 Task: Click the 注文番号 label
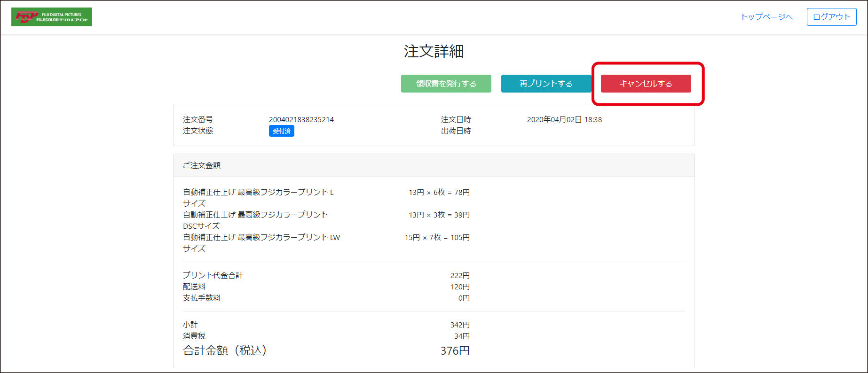click(198, 120)
